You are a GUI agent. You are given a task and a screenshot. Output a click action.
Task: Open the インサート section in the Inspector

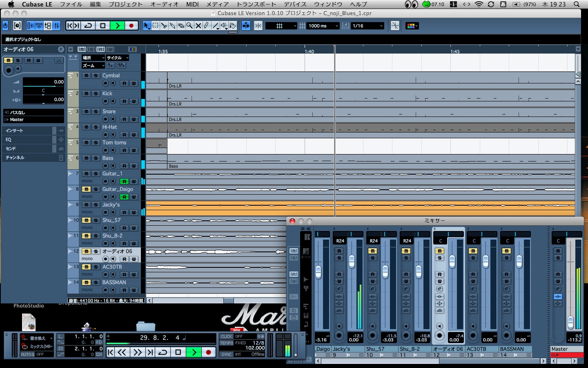[33, 130]
